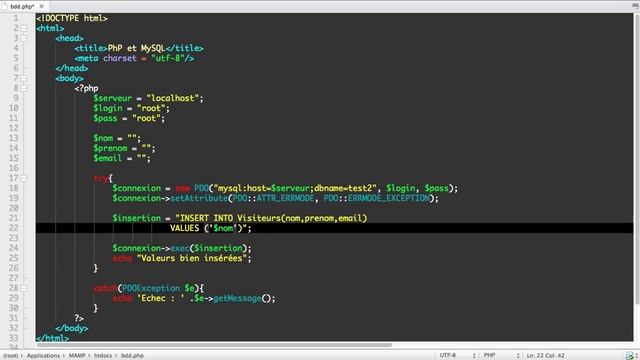Click the $serveur variable on line 9
This screenshot has width=640, height=360.
(x=113, y=98)
